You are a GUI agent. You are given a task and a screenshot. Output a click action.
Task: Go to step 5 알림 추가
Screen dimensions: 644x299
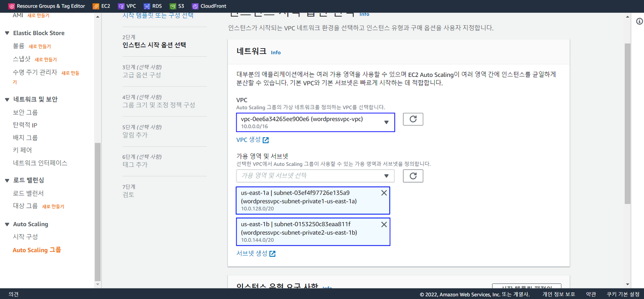point(135,135)
